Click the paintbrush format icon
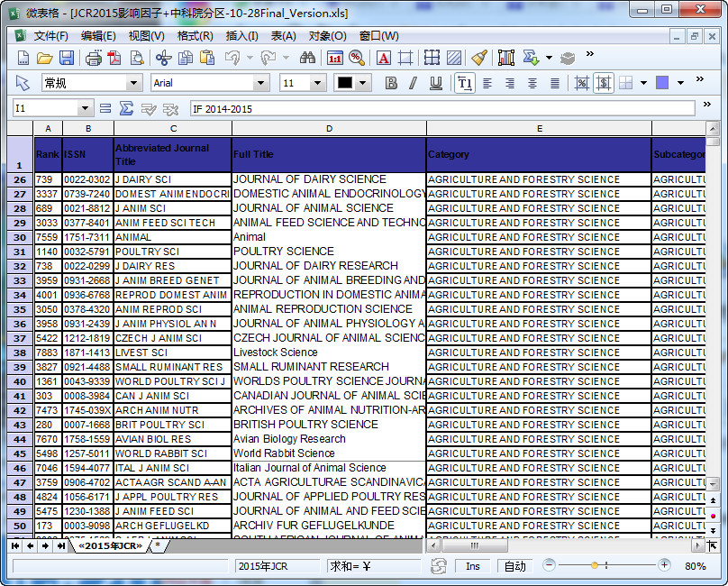This screenshot has width=728, height=586. pos(479,58)
